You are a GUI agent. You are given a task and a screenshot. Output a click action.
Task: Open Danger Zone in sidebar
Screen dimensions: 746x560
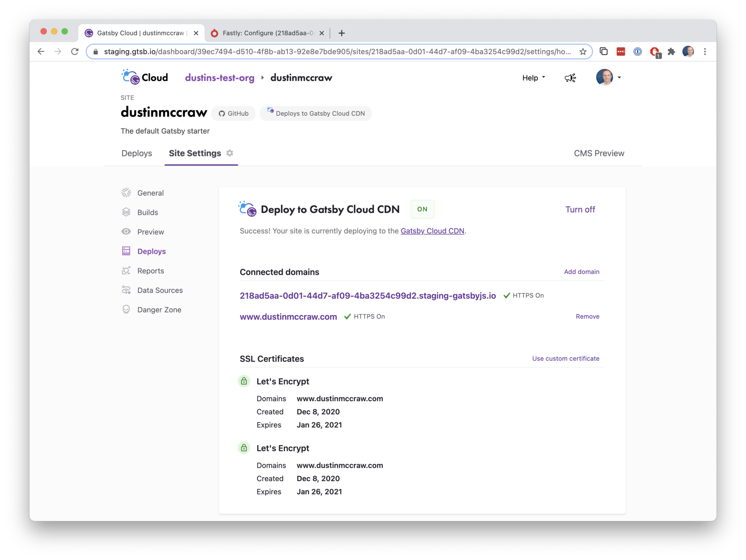(x=159, y=310)
